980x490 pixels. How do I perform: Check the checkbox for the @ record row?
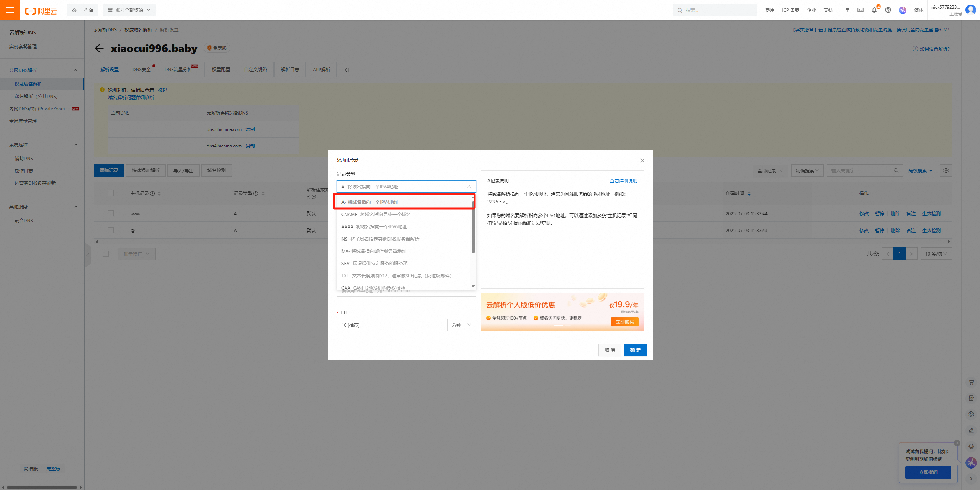pos(111,230)
